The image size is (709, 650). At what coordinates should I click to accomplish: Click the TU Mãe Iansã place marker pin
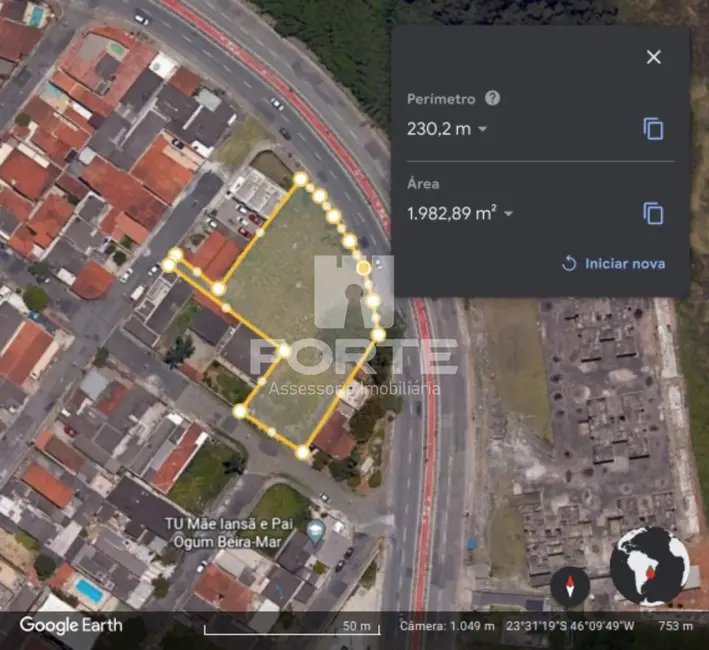(x=316, y=529)
